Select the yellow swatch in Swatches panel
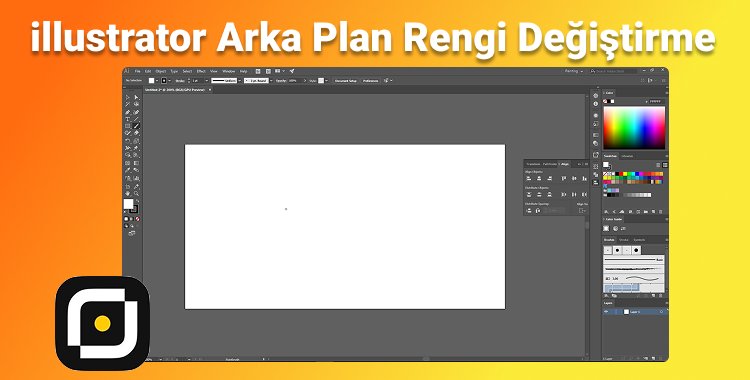 [625, 174]
